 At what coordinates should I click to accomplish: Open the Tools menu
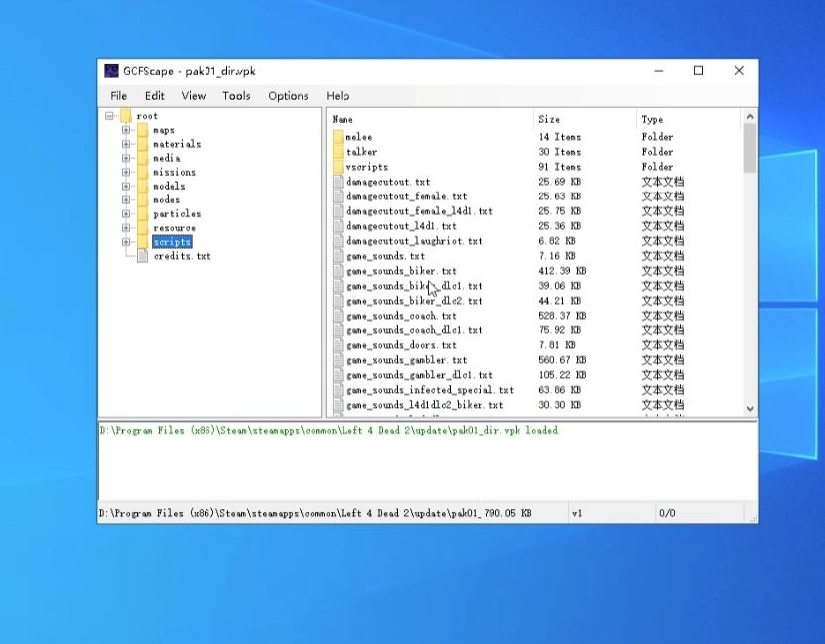tap(236, 96)
